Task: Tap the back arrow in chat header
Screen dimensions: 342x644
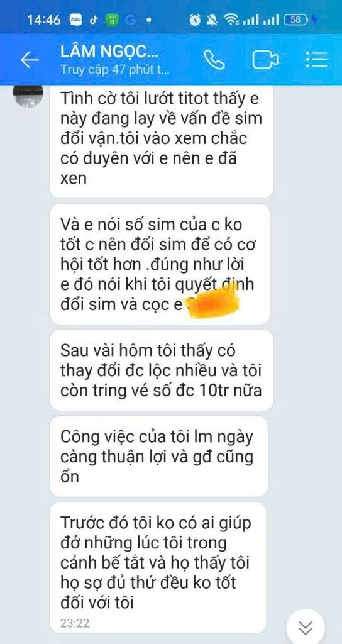Action: (30, 60)
